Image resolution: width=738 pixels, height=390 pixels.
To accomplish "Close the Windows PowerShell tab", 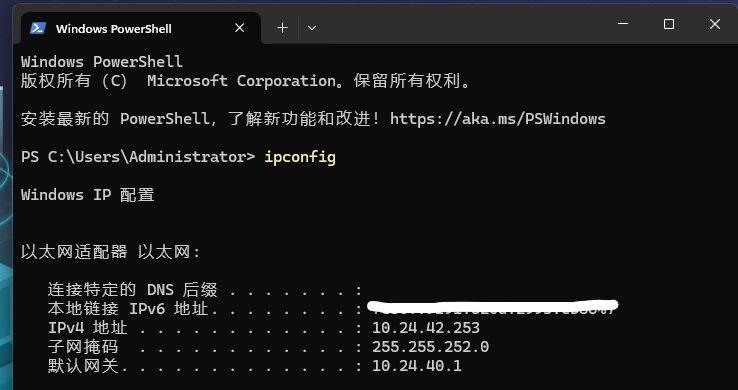I will pos(240,28).
